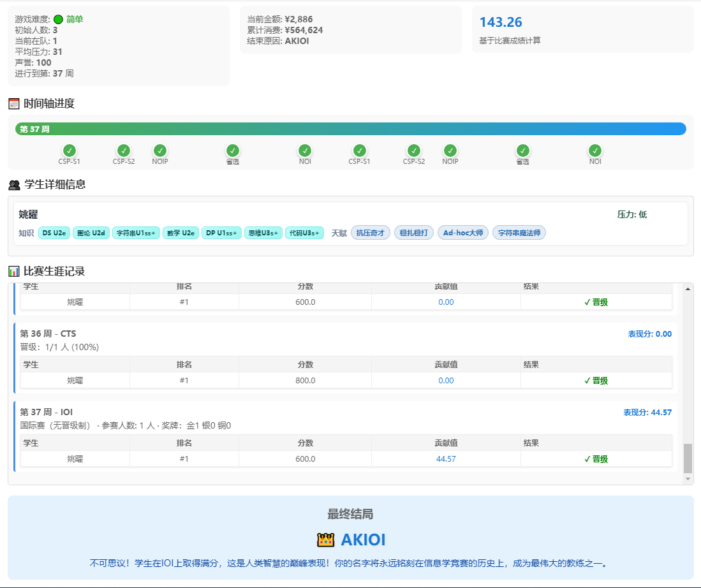This screenshot has height=588, width=701.
Task: Click the 字符串魔法师 talent badge
Action: pyautogui.click(x=519, y=233)
